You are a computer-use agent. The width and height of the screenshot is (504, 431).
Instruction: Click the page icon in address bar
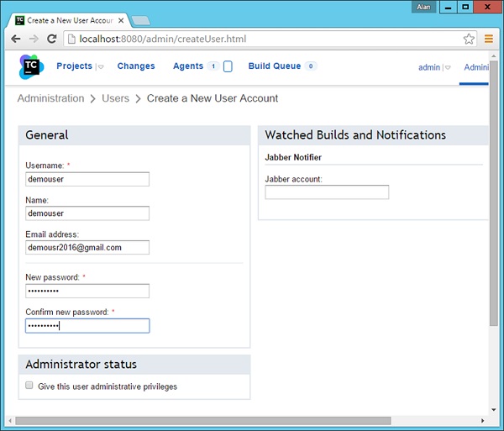pyautogui.click(x=72, y=39)
